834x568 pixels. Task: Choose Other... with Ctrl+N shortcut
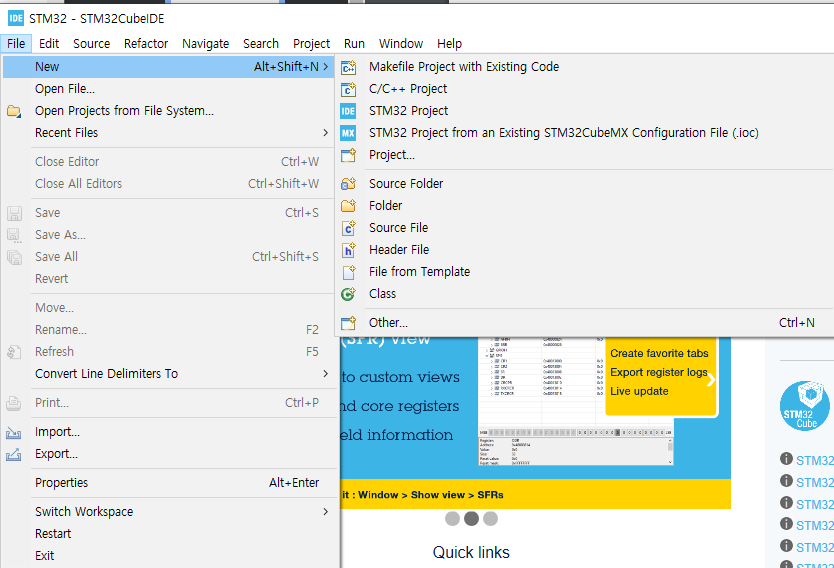click(585, 322)
